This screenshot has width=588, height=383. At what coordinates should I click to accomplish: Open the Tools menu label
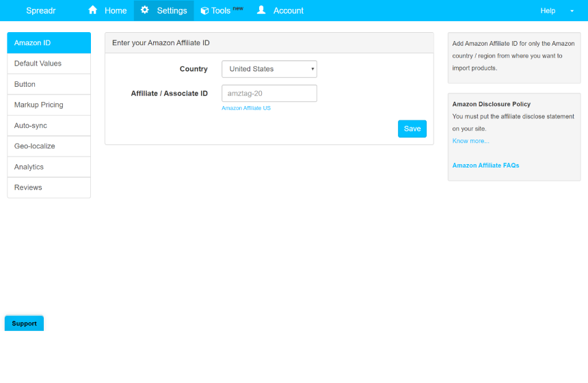pos(220,10)
